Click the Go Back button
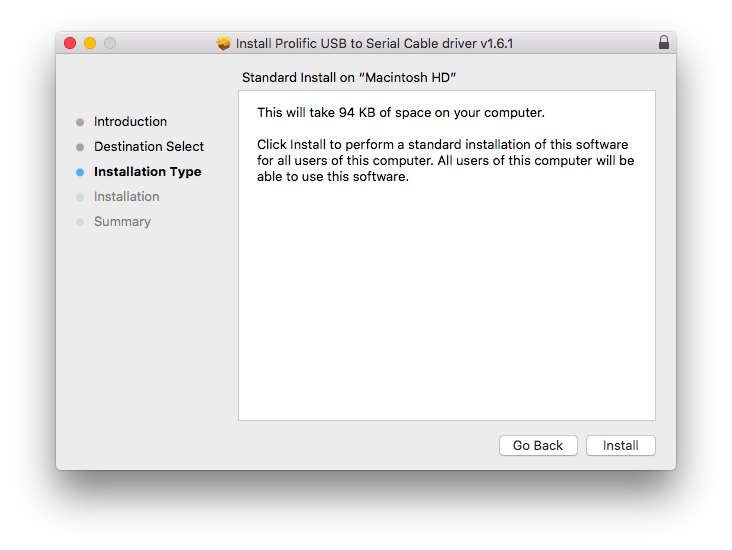This screenshot has width=732, height=550. tap(538, 445)
